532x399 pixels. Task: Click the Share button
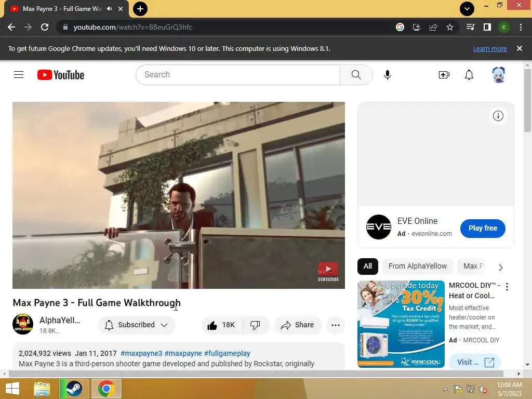[298, 325]
